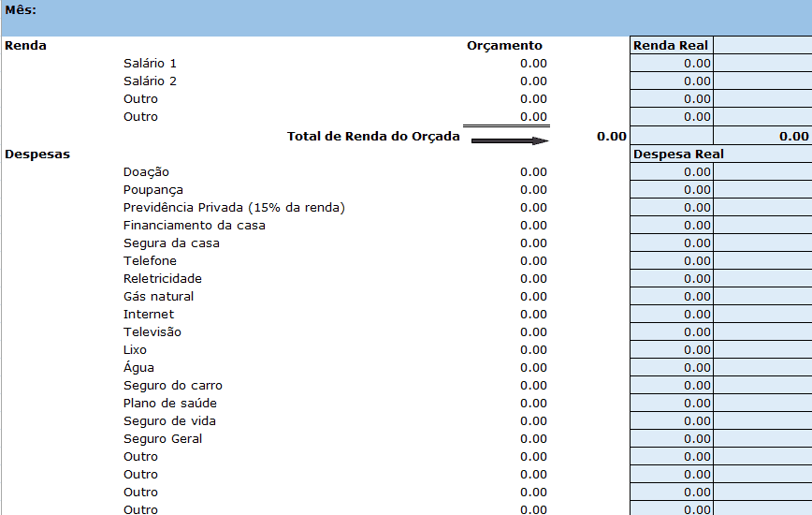This screenshot has height=515, width=812.
Task: Select the budgeted income total 0.00 cell
Action: [x=611, y=137]
